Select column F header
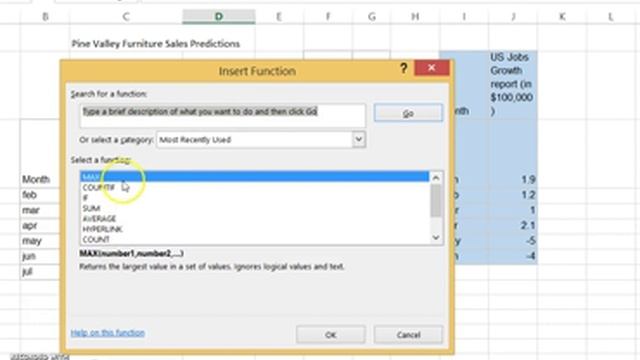This screenshot has height=360, width=640. point(328,17)
